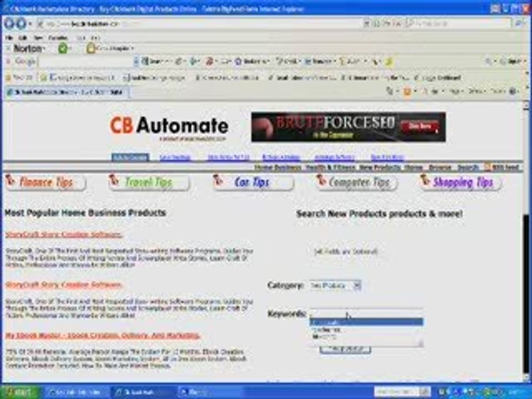Open the My Ebook Master product link
This screenshot has width=532, height=399.
pyautogui.click(x=103, y=335)
